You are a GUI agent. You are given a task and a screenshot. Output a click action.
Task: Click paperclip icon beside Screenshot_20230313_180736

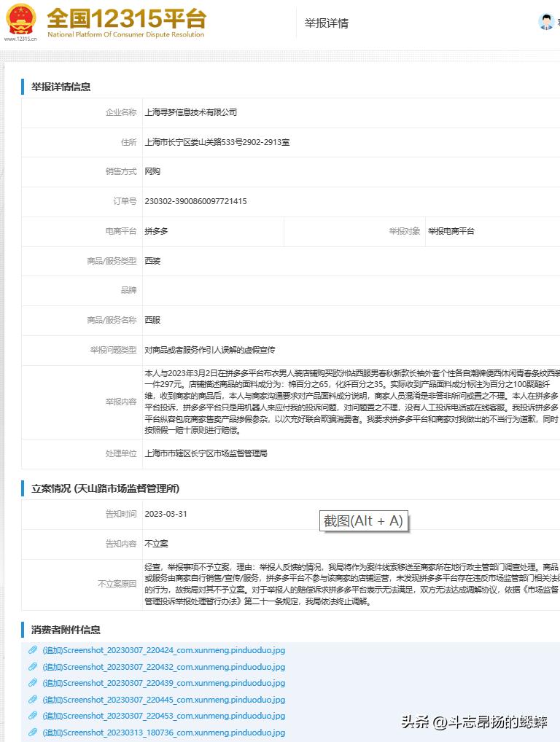pyautogui.click(x=33, y=732)
